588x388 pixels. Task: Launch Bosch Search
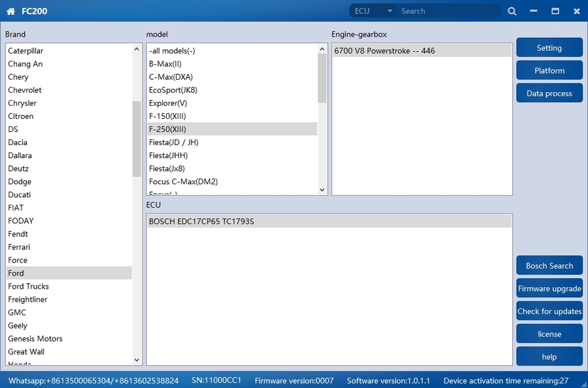[x=549, y=266]
